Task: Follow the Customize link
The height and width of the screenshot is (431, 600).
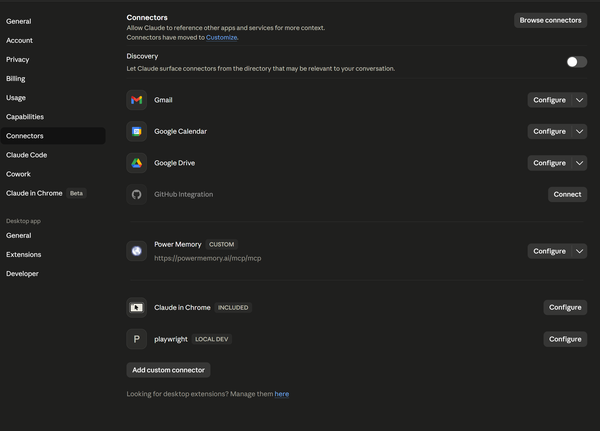Action: tap(222, 38)
